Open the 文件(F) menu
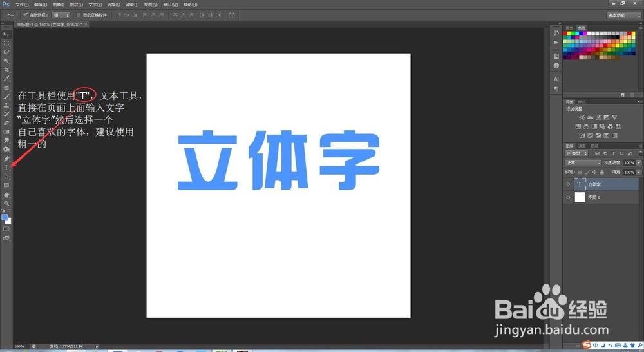Screen dimensions: 644x352 tap(22, 5)
